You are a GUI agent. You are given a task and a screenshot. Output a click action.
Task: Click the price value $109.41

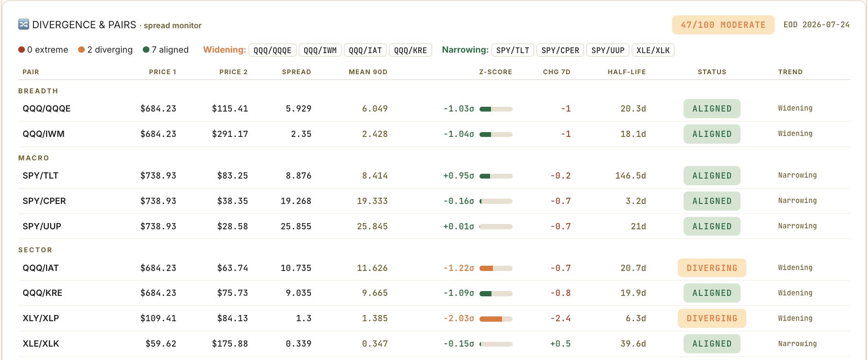[x=158, y=318]
